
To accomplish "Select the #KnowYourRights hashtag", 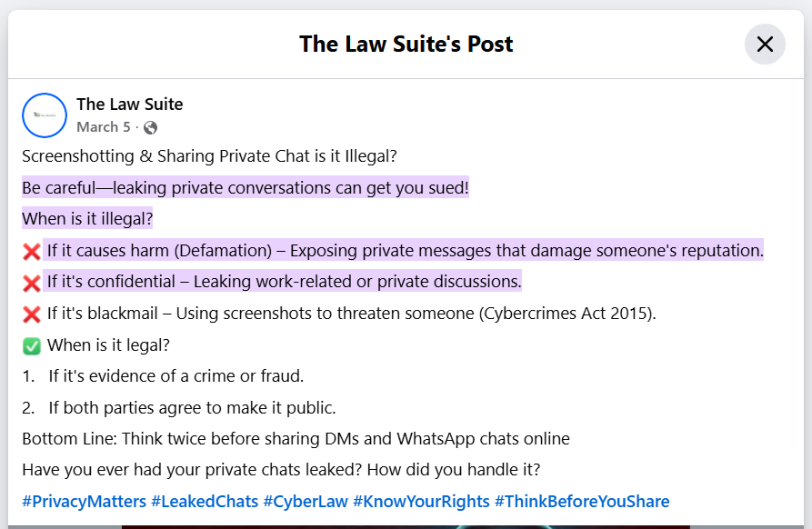I will [x=421, y=501].
